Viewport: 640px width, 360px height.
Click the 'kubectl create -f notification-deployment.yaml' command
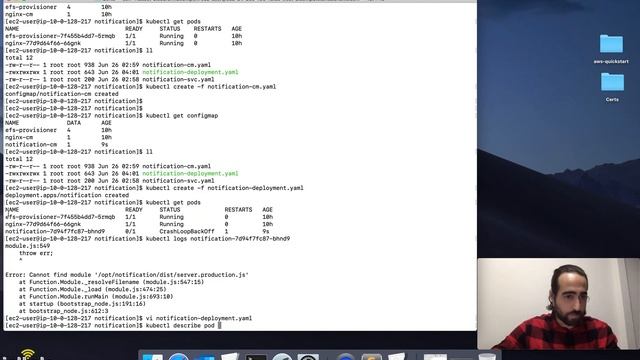224,188
